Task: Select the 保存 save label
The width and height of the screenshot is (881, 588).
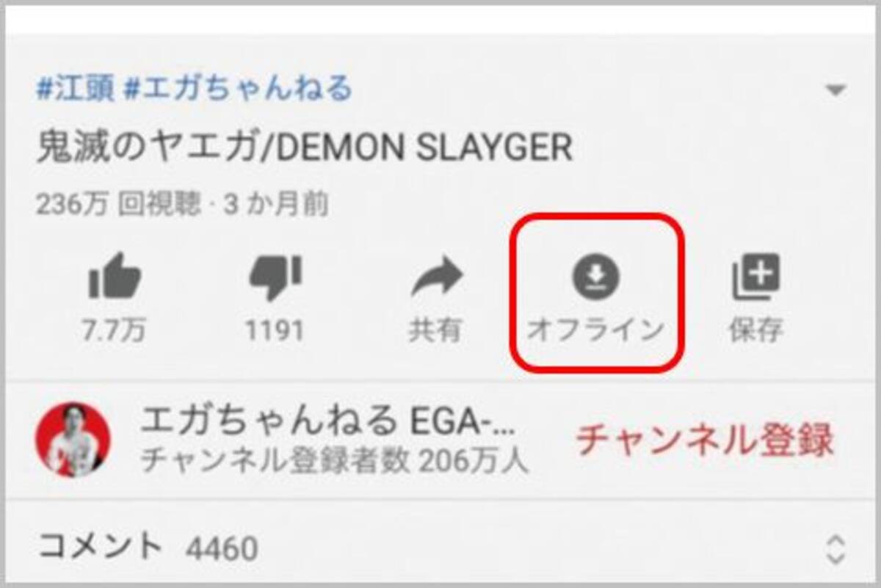Action: click(756, 330)
